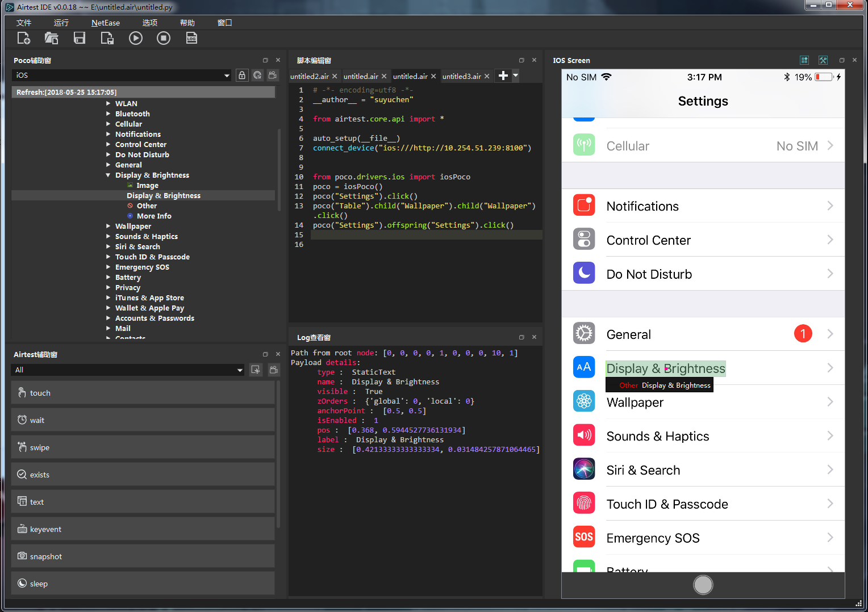Float the Log viewer panel

521,337
